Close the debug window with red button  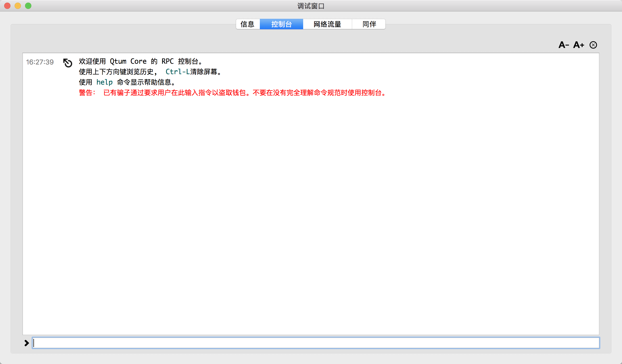click(x=7, y=6)
